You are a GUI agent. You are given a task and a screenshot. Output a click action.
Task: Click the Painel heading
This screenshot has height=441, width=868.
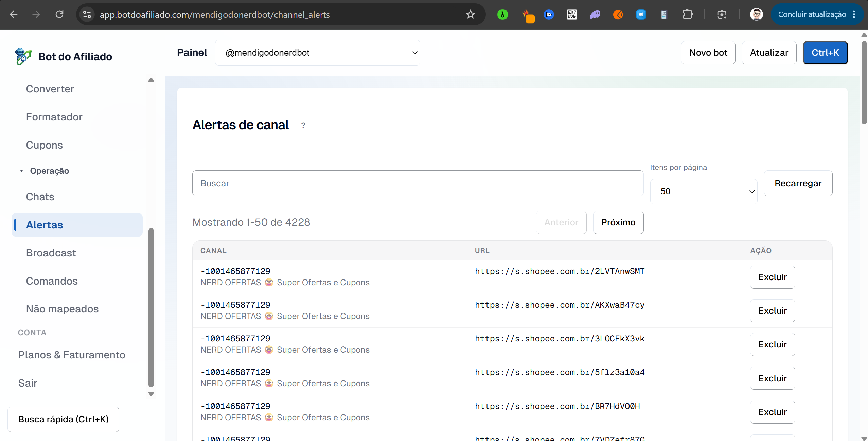pyautogui.click(x=192, y=53)
